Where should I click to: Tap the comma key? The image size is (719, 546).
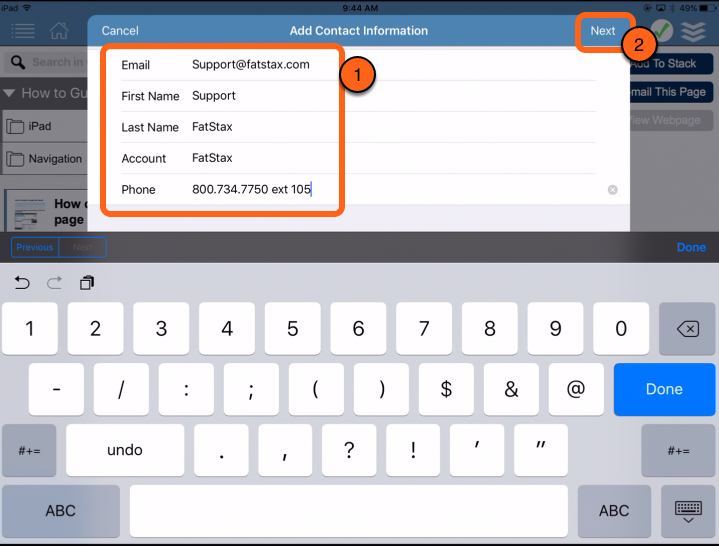coord(285,450)
